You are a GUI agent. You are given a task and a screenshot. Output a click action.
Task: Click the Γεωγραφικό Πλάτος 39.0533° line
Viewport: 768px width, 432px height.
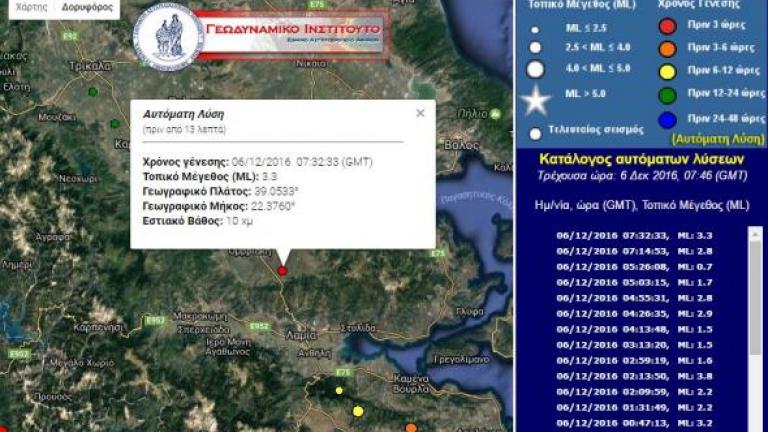pyautogui.click(x=220, y=192)
